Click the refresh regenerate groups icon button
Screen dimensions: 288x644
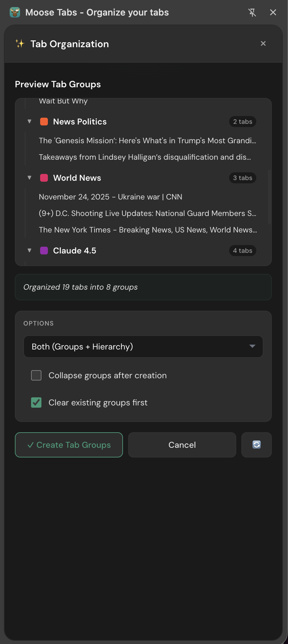tap(257, 445)
